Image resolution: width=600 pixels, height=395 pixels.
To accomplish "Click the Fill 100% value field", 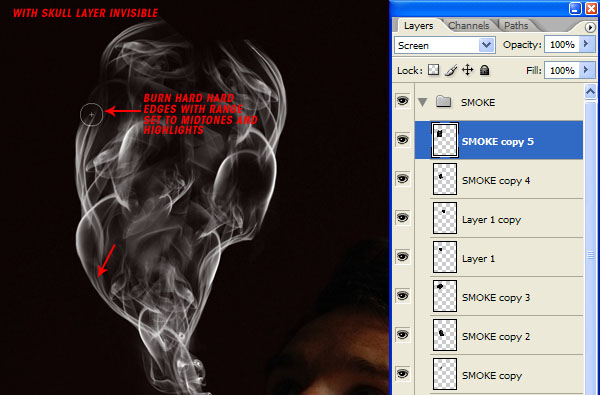I will click(x=562, y=70).
